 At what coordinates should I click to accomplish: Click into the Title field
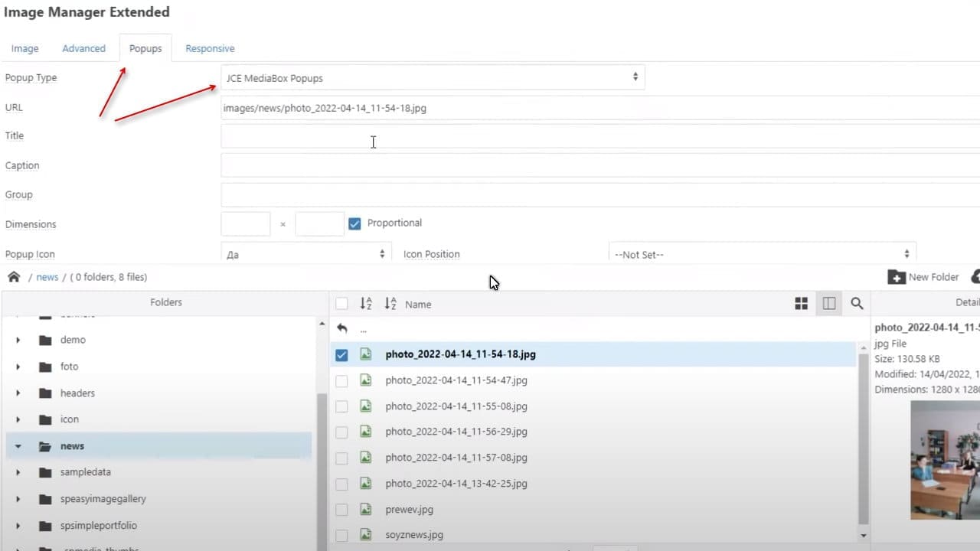(x=600, y=136)
